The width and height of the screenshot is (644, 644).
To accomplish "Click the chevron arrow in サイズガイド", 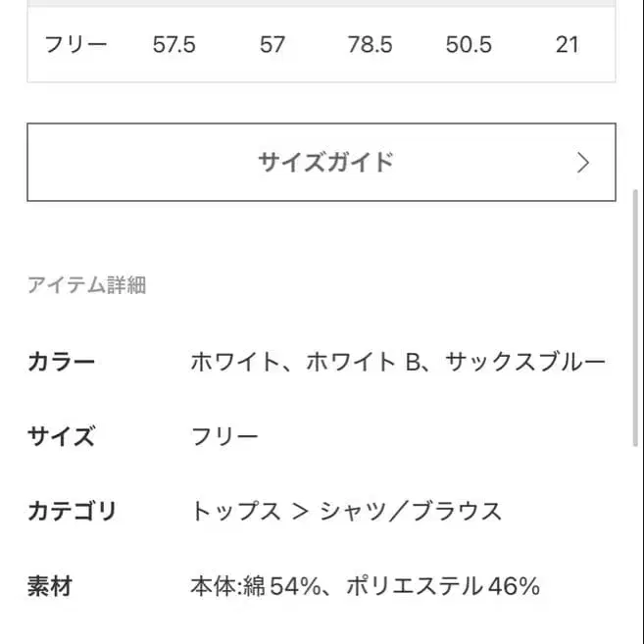I will (x=583, y=163).
